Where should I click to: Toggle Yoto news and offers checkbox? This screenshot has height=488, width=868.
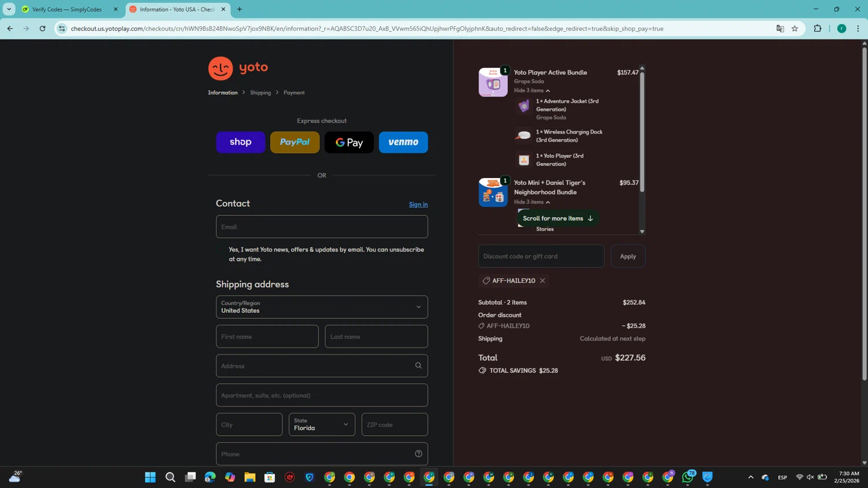[x=220, y=250]
